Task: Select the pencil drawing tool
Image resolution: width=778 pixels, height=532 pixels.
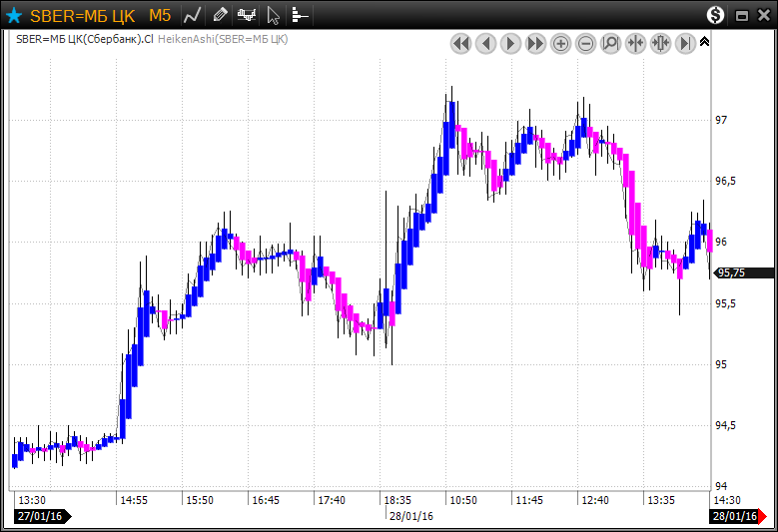Action: click(220, 15)
